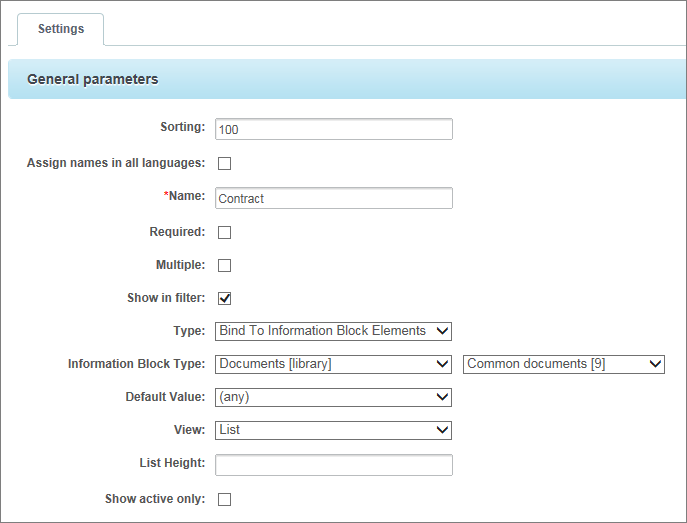This screenshot has height=523, width=687.
Task: Enable Assign names in all languages checkbox
Action: (x=224, y=163)
